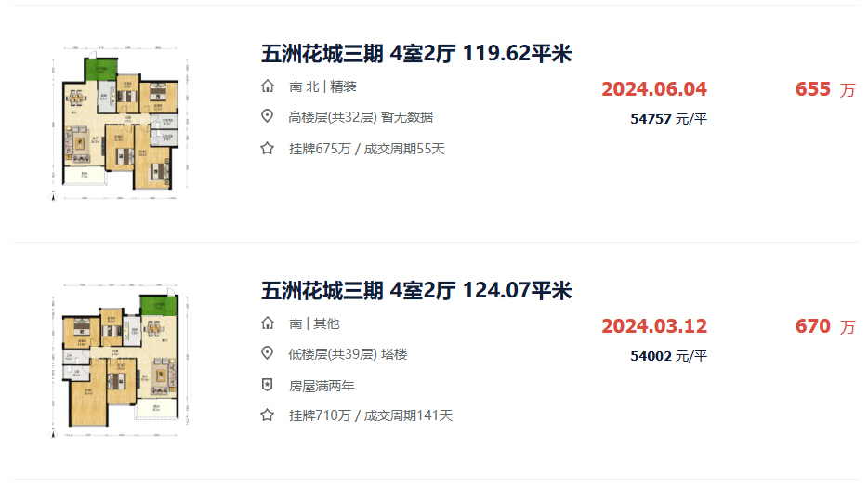Click the deal date 2024.06.04
The height and width of the screenshot is (488, 868).
[x=654, y=89]
